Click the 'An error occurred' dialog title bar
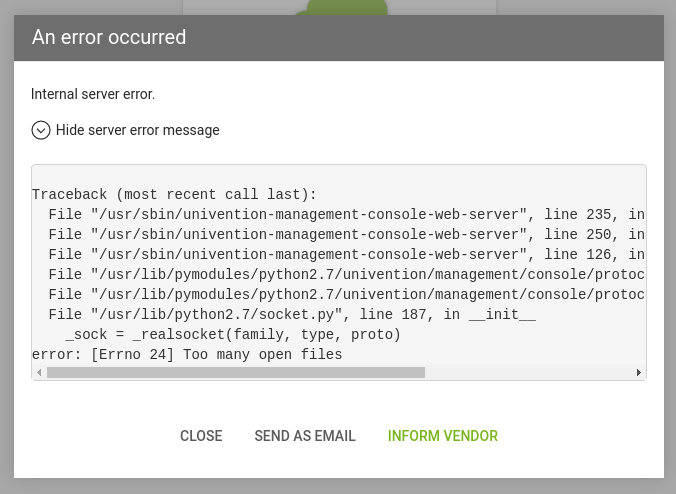 point(338,38)
